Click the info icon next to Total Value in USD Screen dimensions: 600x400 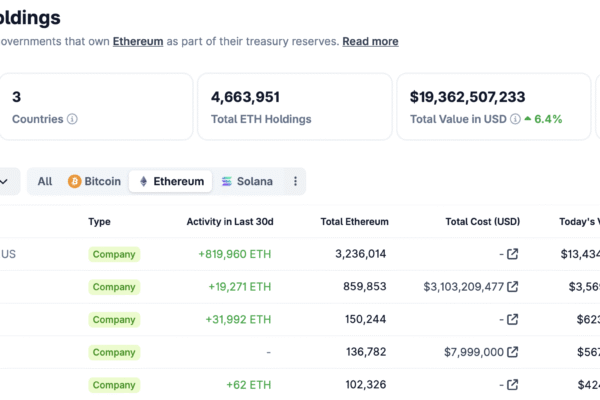click(515, 119)
